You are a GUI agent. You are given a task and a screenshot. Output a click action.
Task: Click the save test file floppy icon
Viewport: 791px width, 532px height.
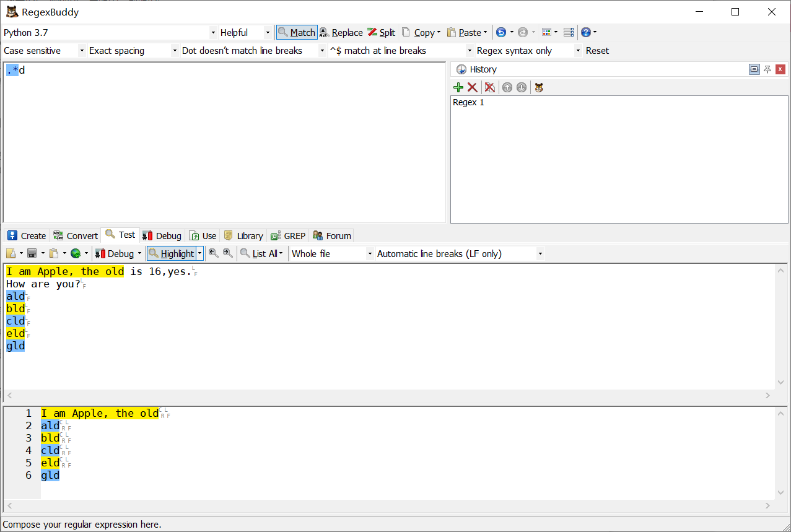point(32,253)
